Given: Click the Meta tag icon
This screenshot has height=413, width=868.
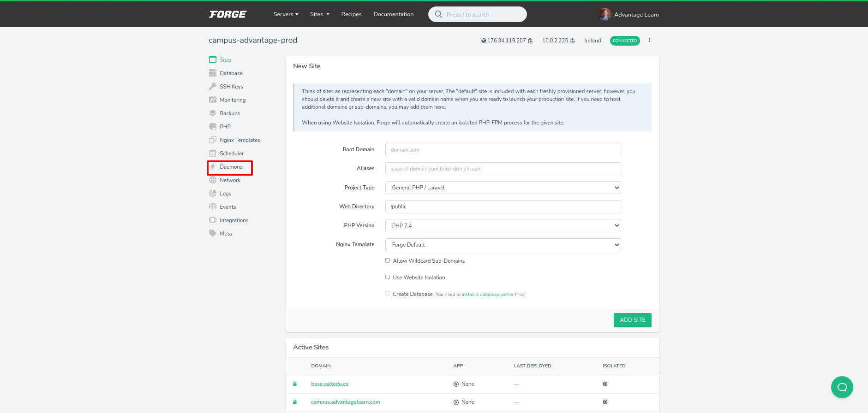Looking at the screenshot, I should [213, 233].
